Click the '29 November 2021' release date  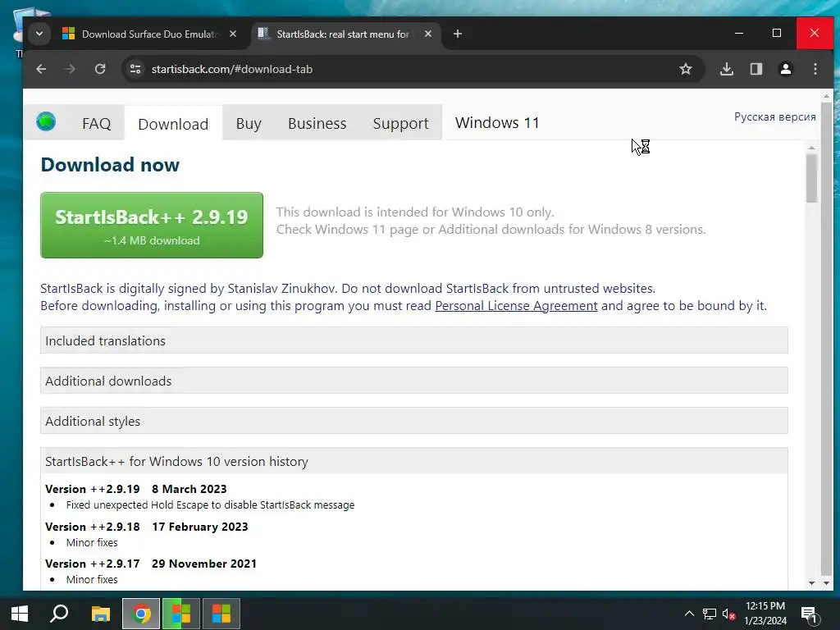[x=204, y=564]
